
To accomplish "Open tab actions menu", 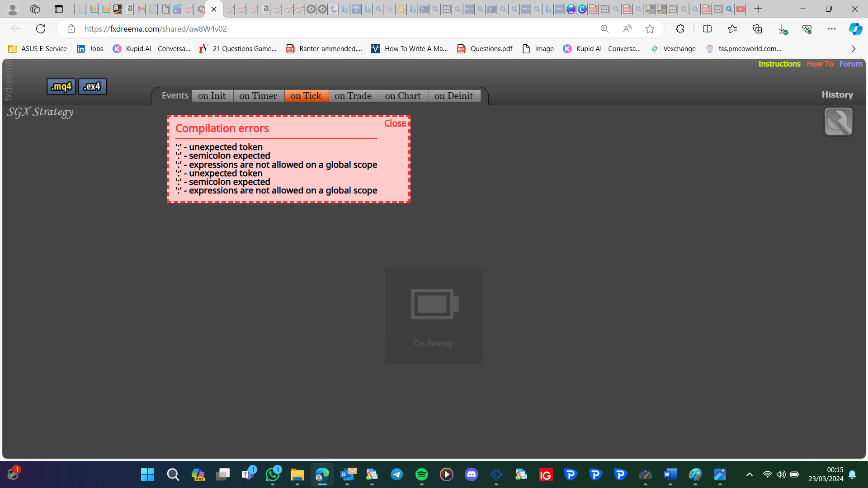I will (x=59, y=9).
